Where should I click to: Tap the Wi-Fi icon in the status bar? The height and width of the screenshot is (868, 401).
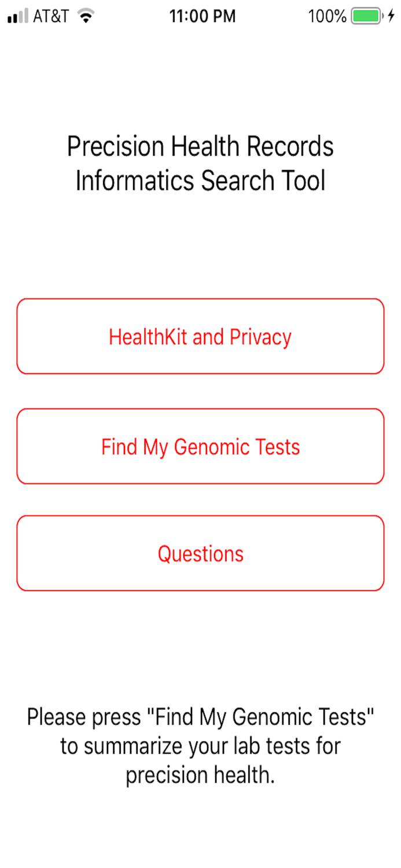(86, 16)
